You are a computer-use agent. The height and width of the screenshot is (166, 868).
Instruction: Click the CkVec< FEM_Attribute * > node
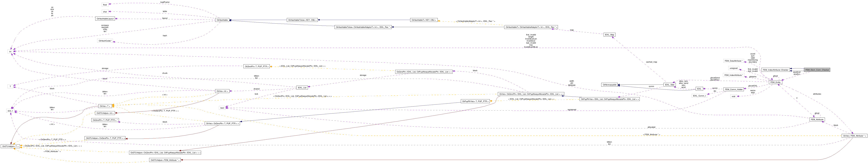coord(854,136)
